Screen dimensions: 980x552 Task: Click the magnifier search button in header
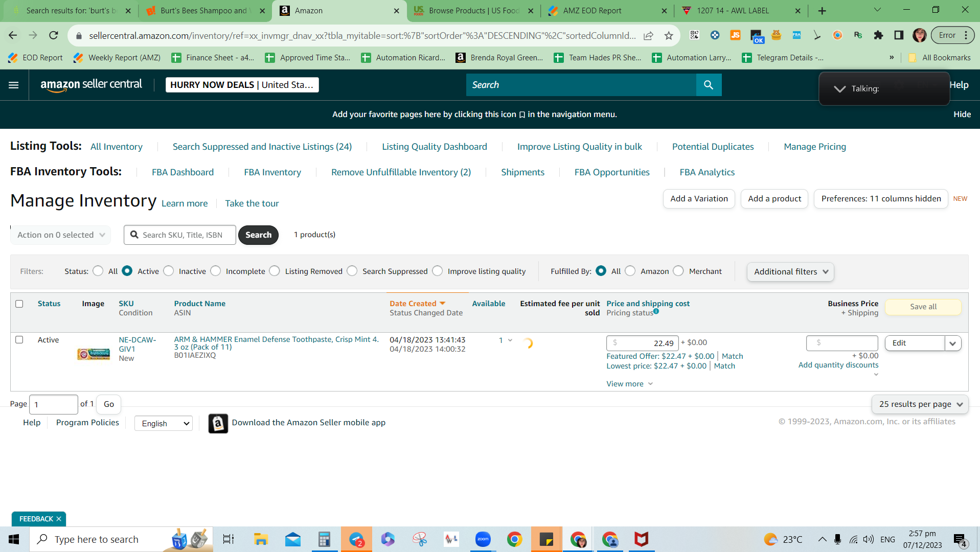[x=709, y=85]
